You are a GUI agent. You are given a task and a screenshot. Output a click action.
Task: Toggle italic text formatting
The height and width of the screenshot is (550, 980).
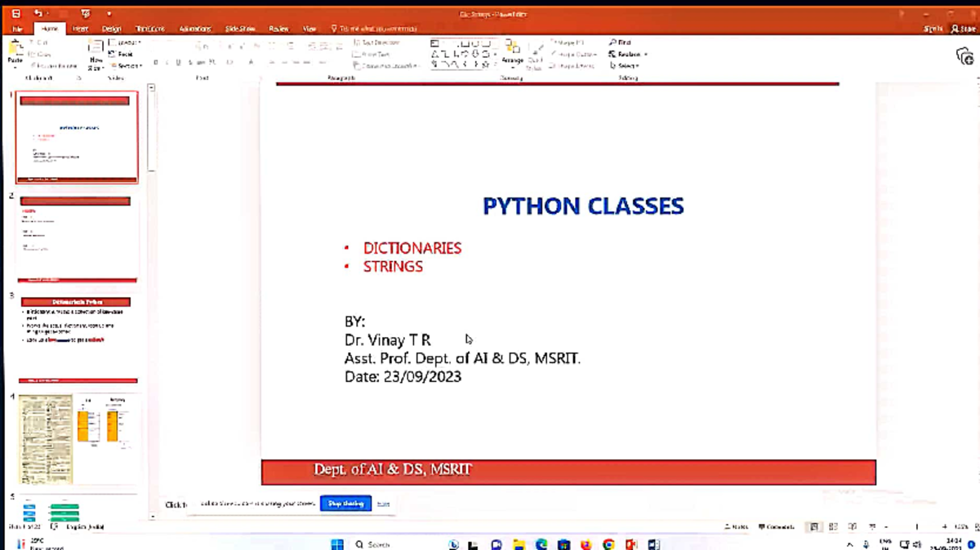[167, 61]
